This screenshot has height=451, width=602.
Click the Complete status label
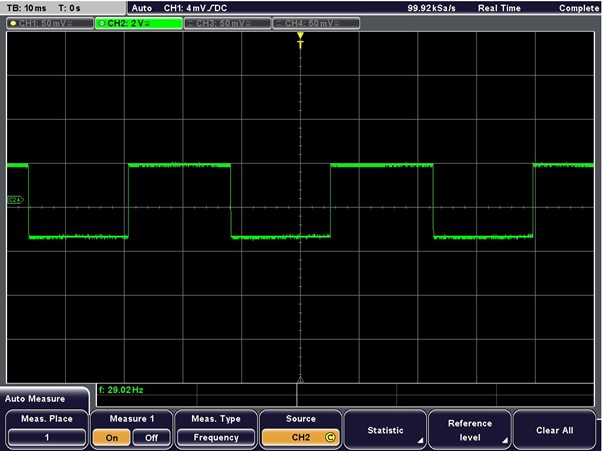pos(579,8)
